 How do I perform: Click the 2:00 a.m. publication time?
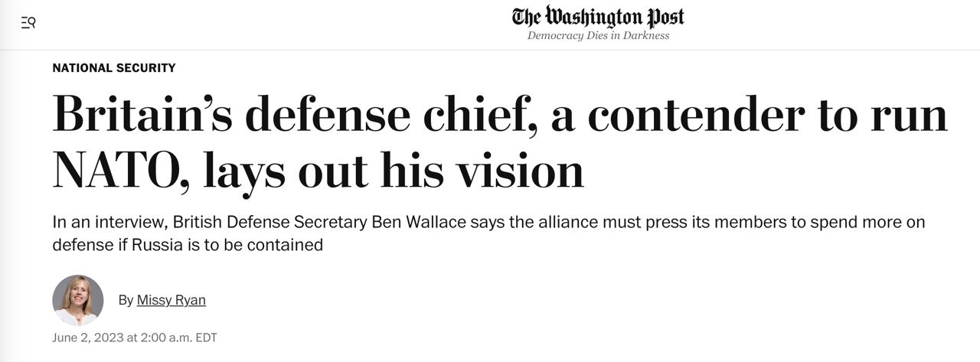(x=162, y=338)
